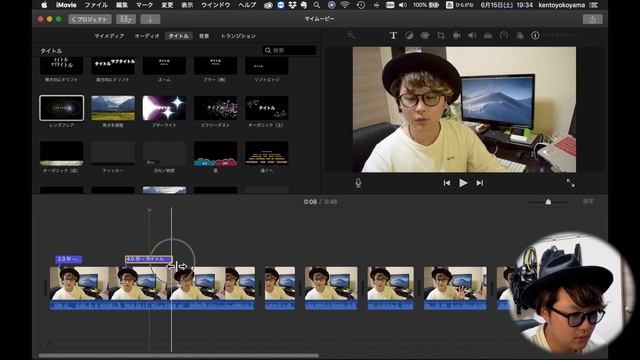640x360 pixels.
Task: Open the timeline 設定 settings popup
Action: (x=588, y=201)
